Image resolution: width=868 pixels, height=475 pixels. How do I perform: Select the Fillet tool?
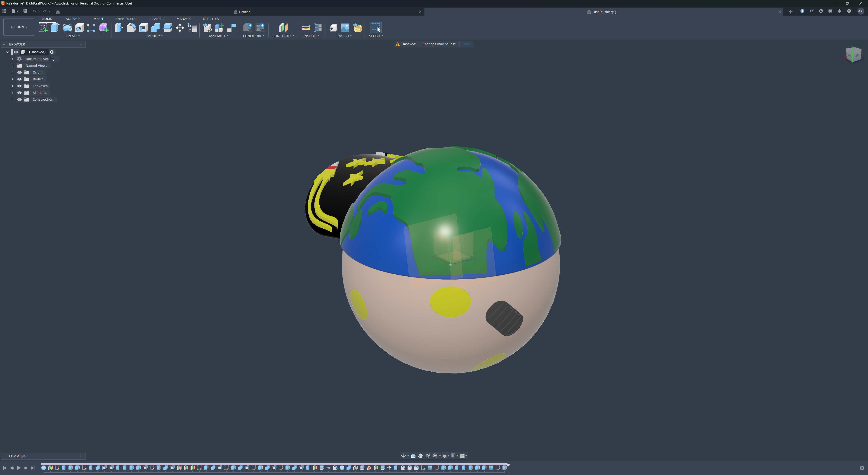[x=131, y=28]
